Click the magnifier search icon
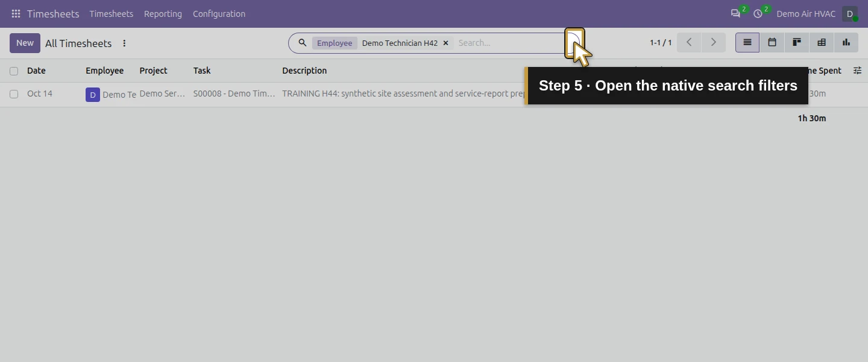Viewport: 868px width, 362px height. 303,43
